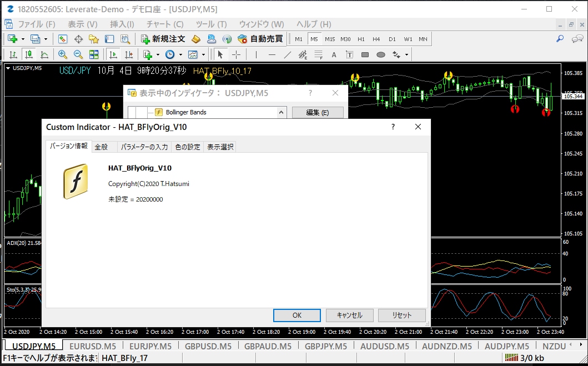Select Bollinger Bands in the indicator list
This screenshot has height=366, width=588.
click(x=186, y=112)
